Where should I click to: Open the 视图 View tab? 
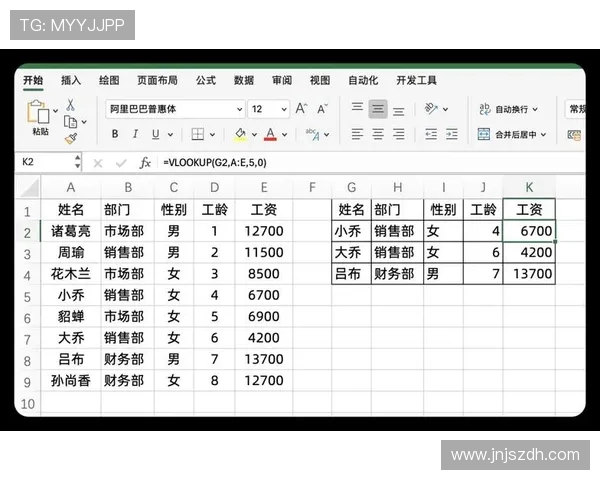[x=320, y=80]
